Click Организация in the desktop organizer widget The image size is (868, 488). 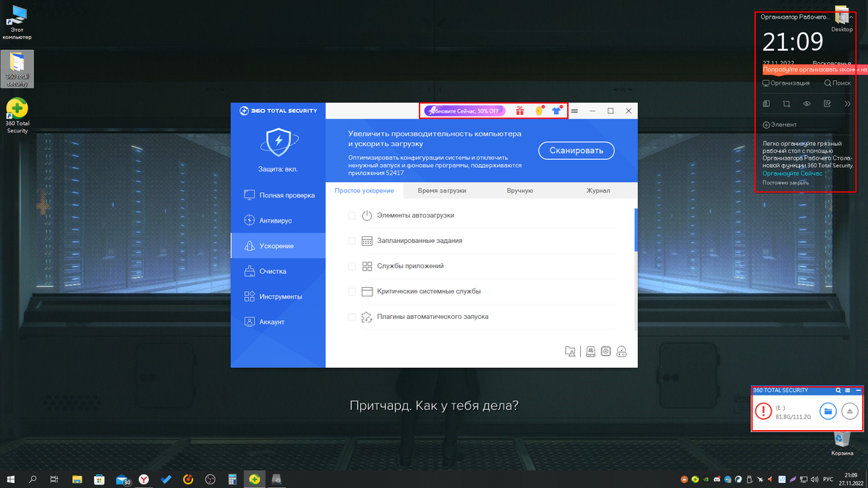pos(786,83)
